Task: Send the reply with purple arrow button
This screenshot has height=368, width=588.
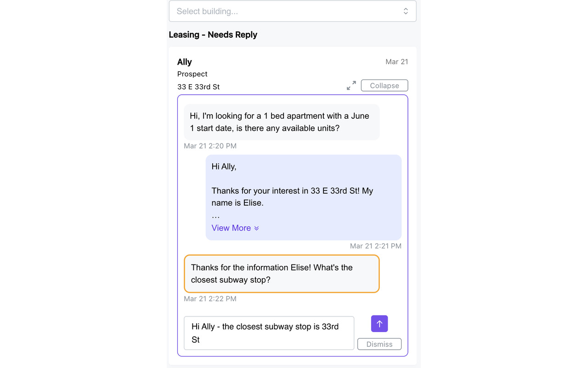Action: (379, 323)
